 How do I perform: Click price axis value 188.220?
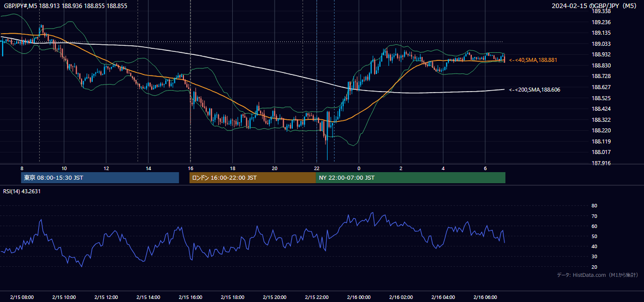click(x=601, y=130)
